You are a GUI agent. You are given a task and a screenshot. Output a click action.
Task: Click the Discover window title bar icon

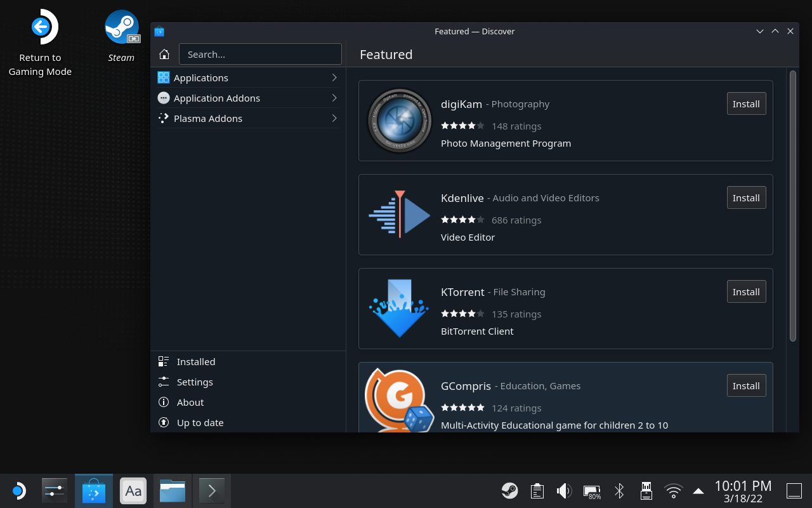coord(159,31)
